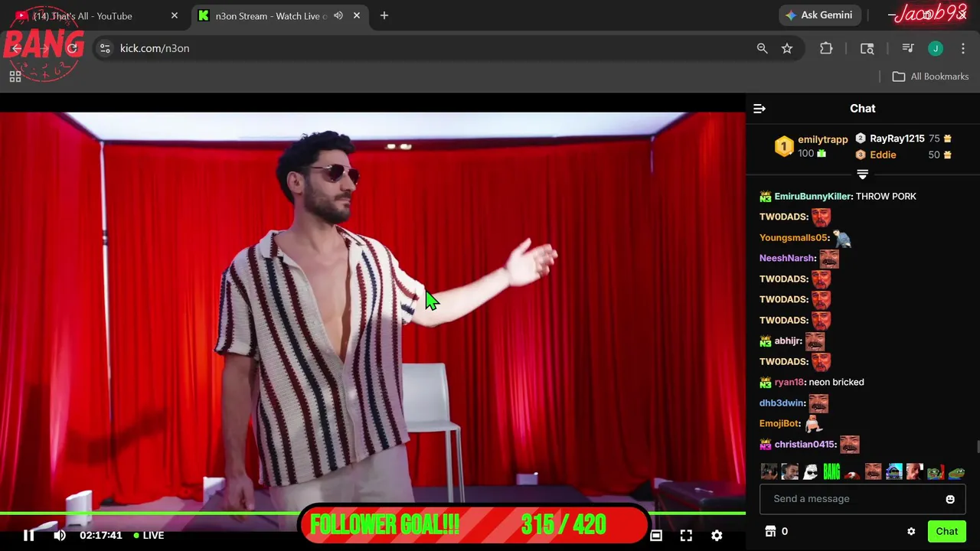Pause the live stream video
The height and width of the screenshot is (551, 980).
pos(28,536)
